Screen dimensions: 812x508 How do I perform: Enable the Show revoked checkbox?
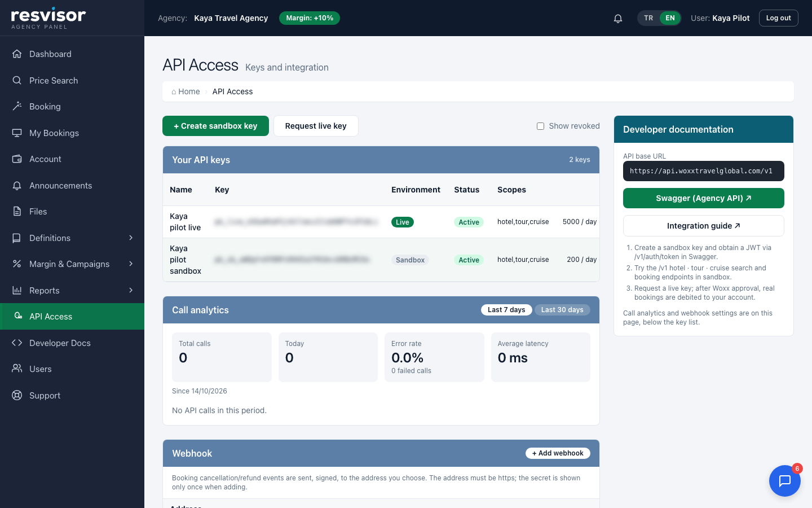pos(540,126)
